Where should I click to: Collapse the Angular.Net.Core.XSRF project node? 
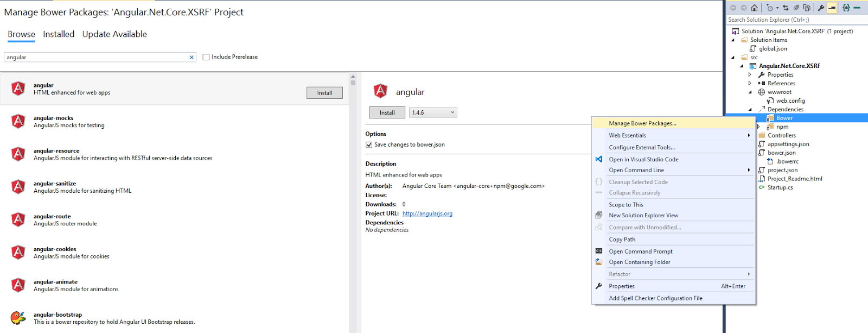742,66
